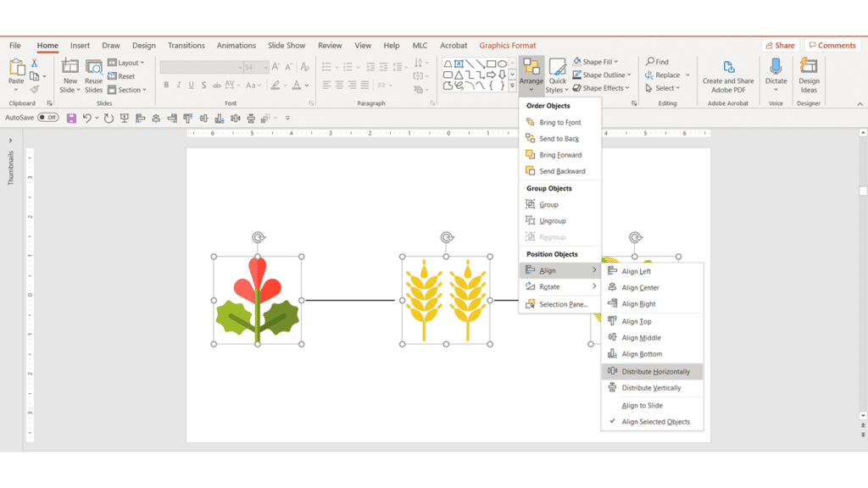Launch Create and Share Adobe PDF
868x488 pixels.
(728, 75)
